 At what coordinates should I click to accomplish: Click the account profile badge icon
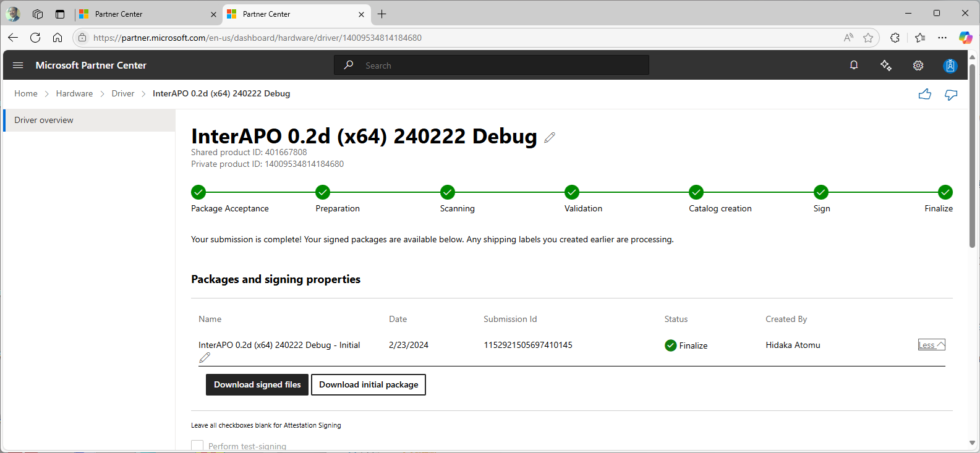pos(950,66)
